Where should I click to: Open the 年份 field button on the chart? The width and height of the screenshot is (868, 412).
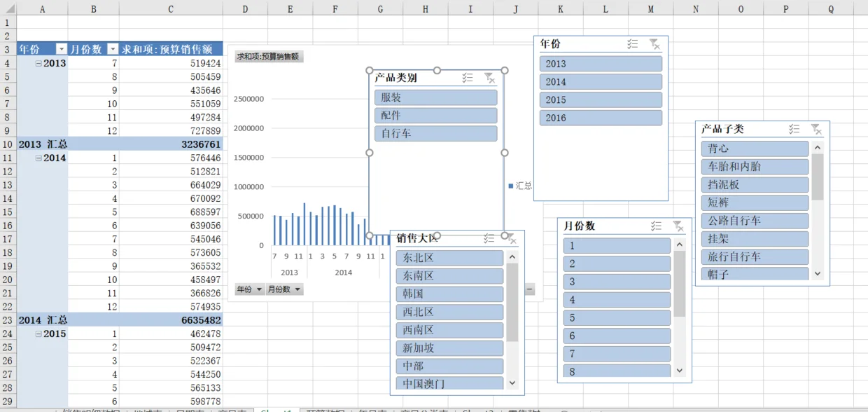point(249,289)
